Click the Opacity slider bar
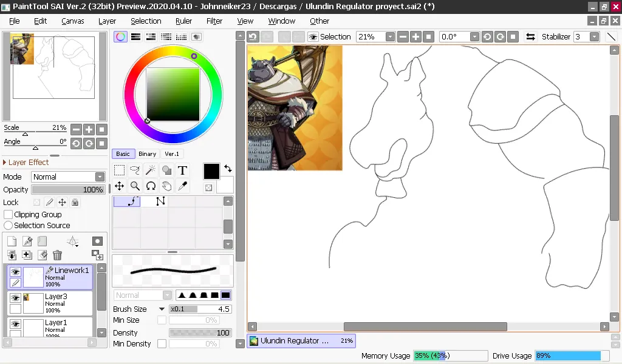 click(x=68, y=190)
